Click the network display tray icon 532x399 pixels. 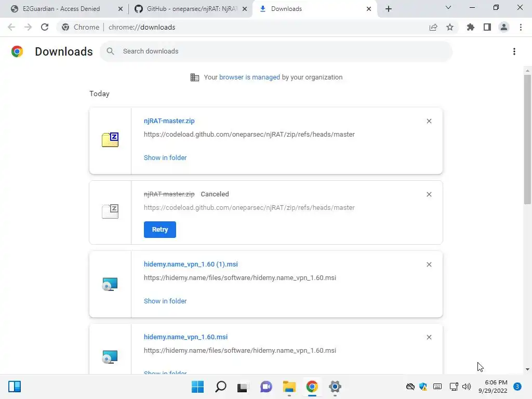(x=454, y=387)
